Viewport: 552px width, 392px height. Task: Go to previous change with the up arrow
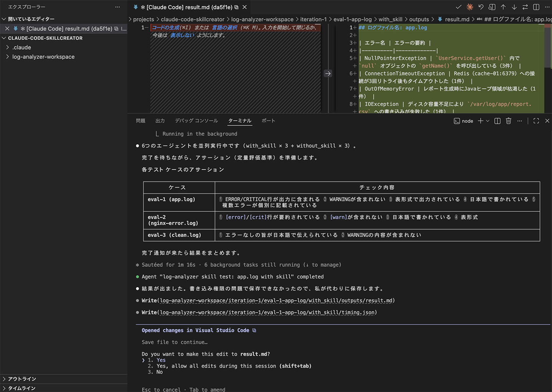pyautogui.click(x=503, y=7)
